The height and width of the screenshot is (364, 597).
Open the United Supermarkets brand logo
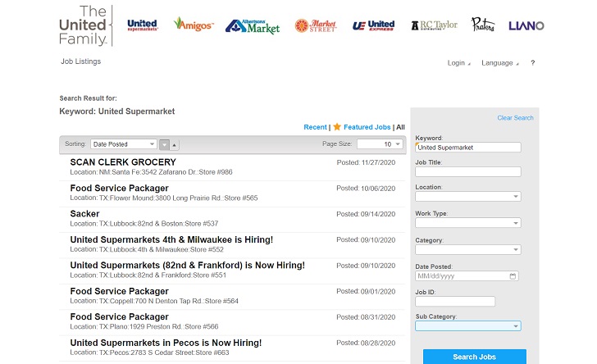tap(143, 25)
